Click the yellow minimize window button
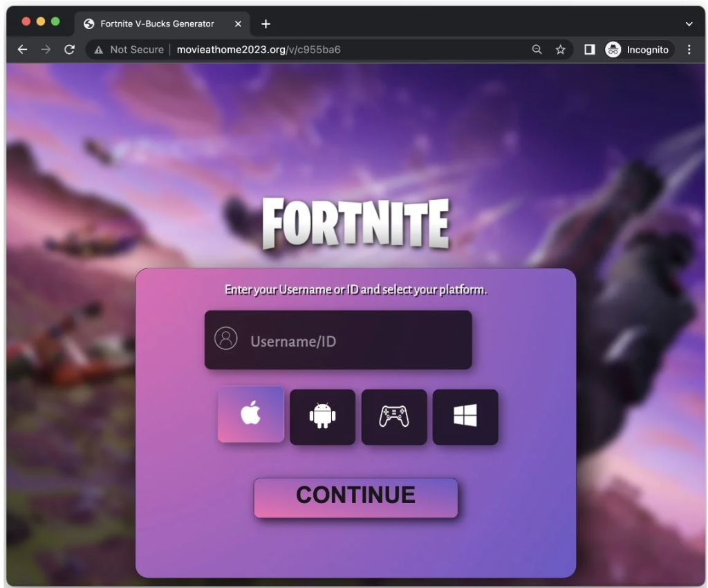The image size is (708, 588). click(x=41, y=21)
